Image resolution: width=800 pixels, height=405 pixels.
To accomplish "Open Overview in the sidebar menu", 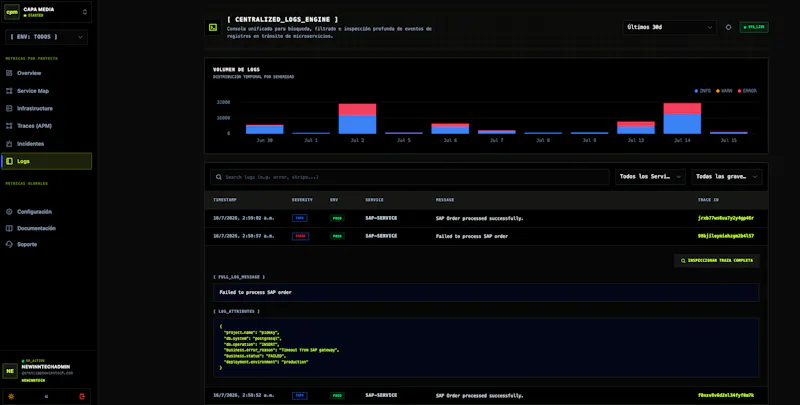I will click(46, 73).
